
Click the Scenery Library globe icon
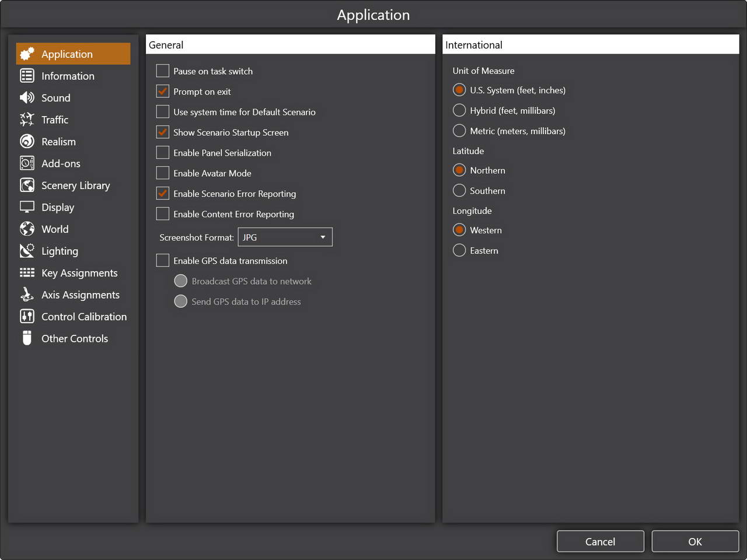click(27, 185)
